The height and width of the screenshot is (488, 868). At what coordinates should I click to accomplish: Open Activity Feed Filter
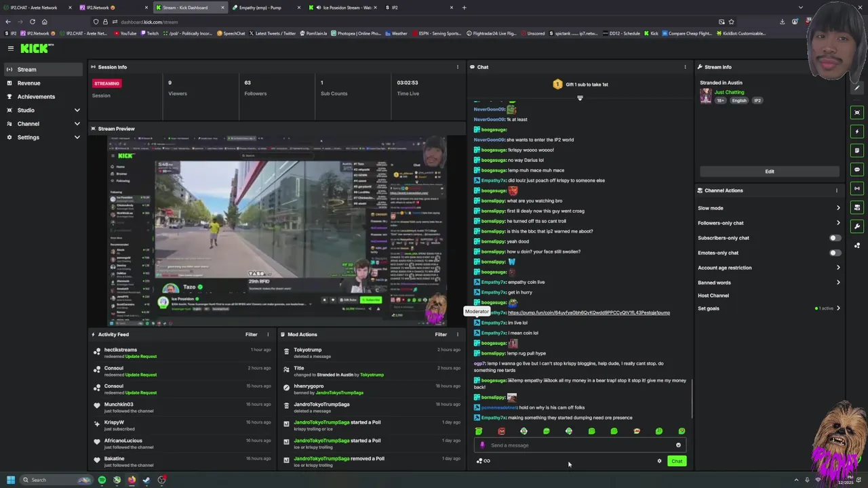pyautogui.click(x=251, y=334)
